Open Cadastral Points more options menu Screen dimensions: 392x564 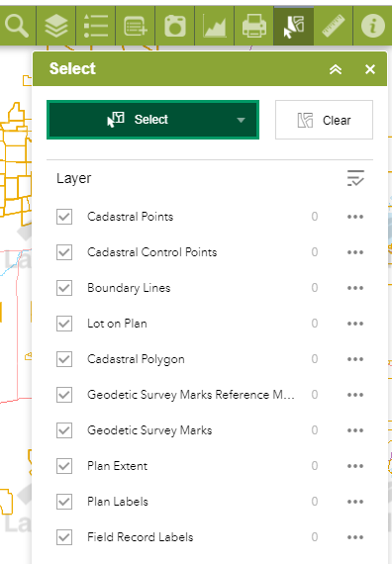[355, 217]
